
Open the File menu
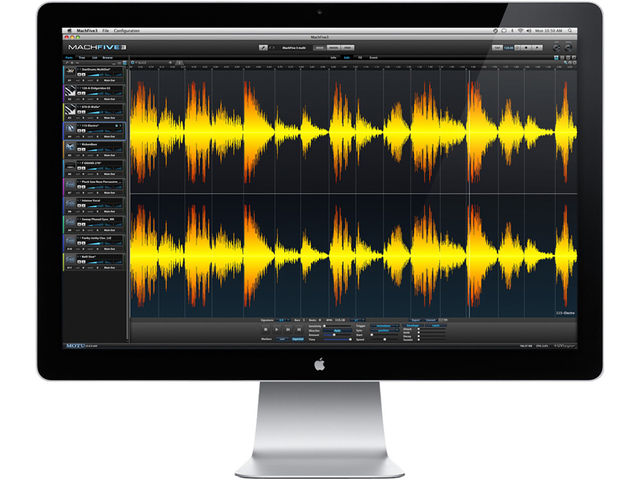pyautogui.click(x=105, y=31)
